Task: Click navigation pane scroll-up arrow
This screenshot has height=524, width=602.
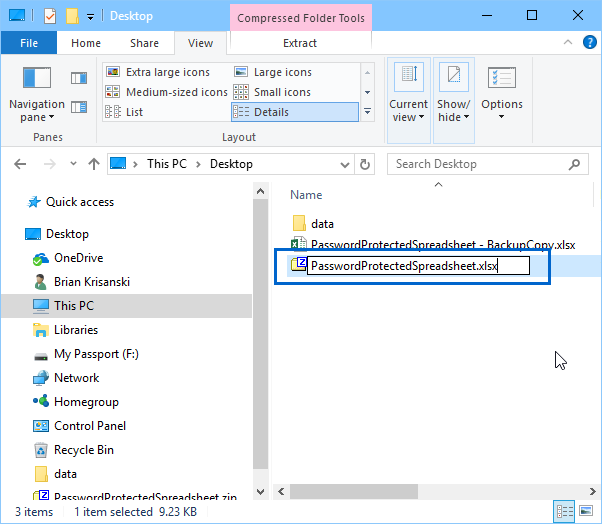Action: pyautogui.click(x=260, y=191)
